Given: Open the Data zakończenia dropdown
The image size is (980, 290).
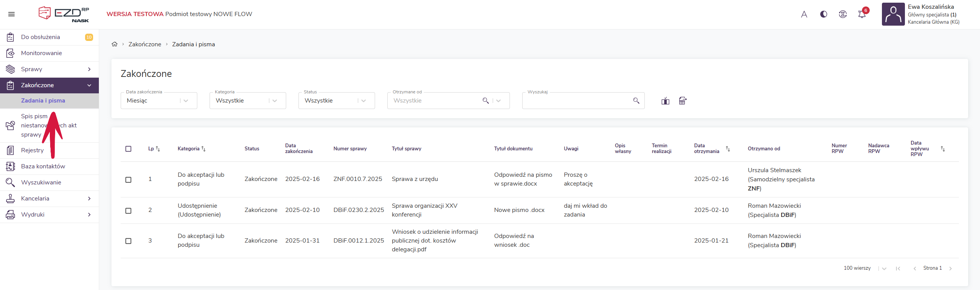Looking at the screenshot, I should click(159, 101).
